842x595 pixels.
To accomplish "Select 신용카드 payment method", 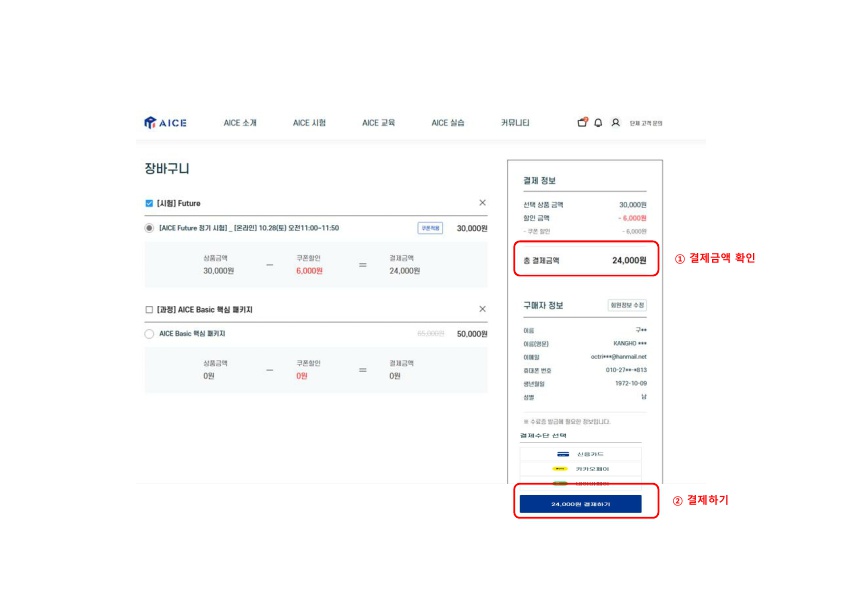I will coord(581,454).
